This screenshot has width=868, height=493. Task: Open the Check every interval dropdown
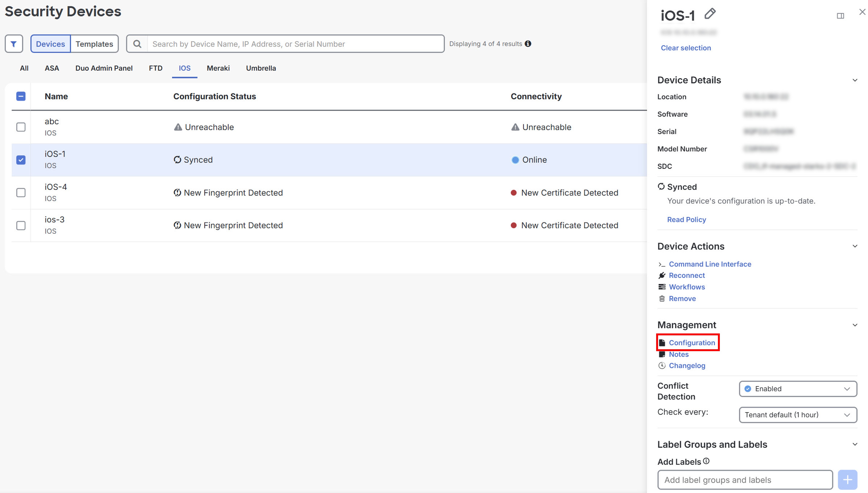coord(798,415)
